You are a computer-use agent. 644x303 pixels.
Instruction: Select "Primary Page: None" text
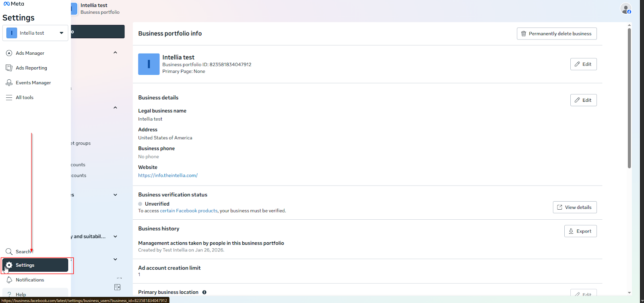pos(184,71)
